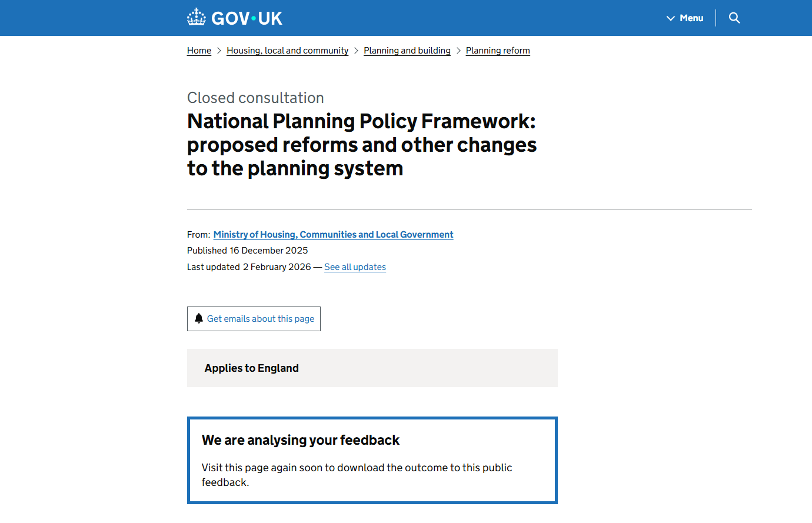Open the site search magnifier icon

[x=734, y=18]
